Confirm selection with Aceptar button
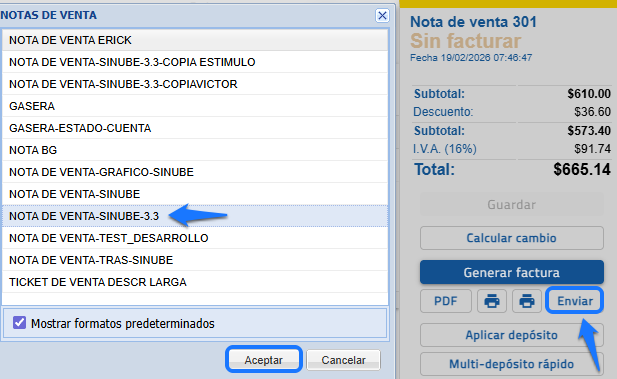This screenshot has width=617, height=379. point(264,360)
